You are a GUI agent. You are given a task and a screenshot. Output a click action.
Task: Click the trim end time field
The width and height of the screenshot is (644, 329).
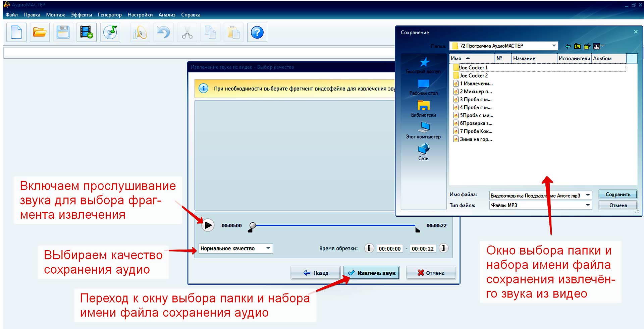pos(423,249)
